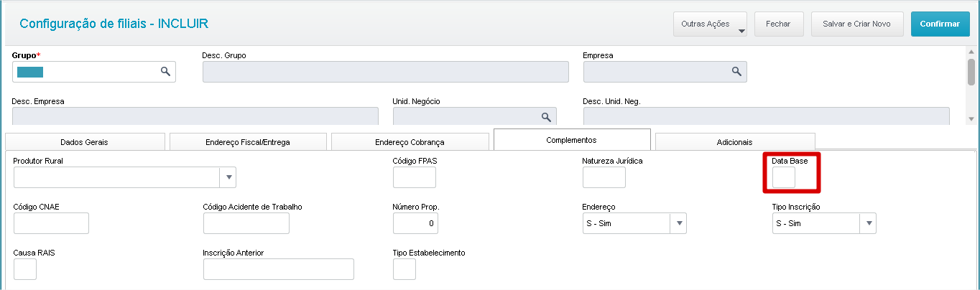Focus the Código FPAS input field
This screenshot has height=290, width=980.
tap(415, 177)
